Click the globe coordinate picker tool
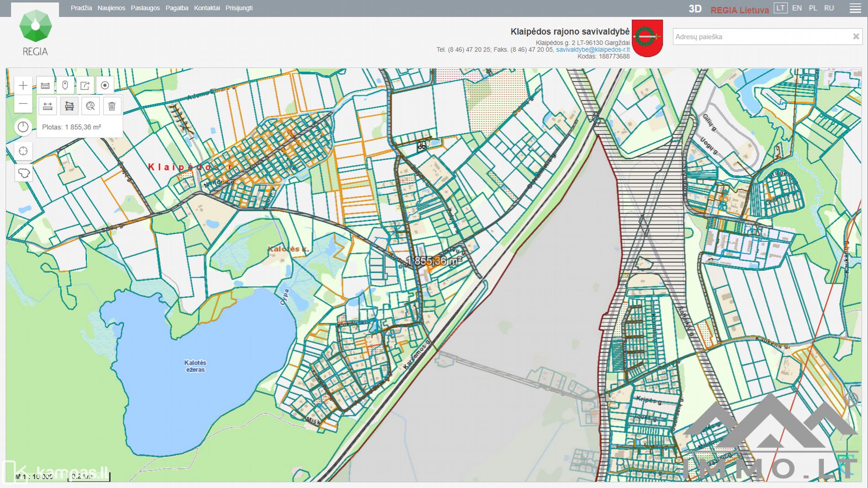 (90, 106)
